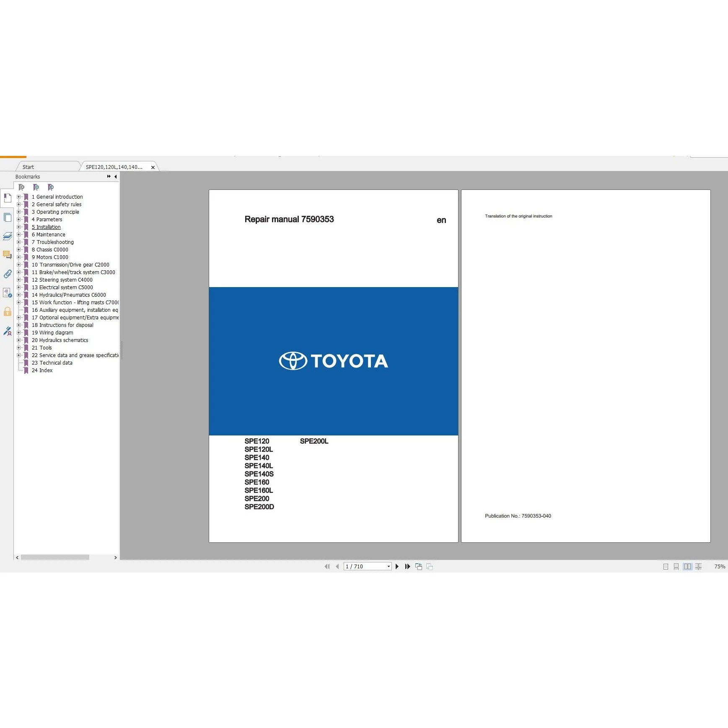Screen dimensions: 728x728
Task: Click the Toyota cover page
Action: 333,366
